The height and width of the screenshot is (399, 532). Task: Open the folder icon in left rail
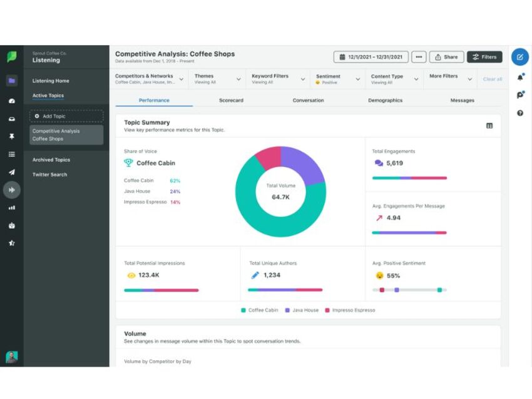click(x=12, y=81)
